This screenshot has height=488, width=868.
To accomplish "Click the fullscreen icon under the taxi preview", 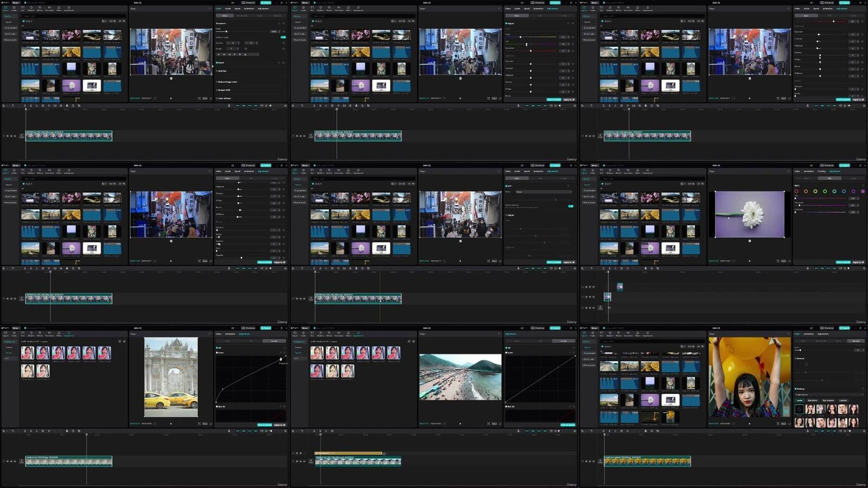I will 210,423.
